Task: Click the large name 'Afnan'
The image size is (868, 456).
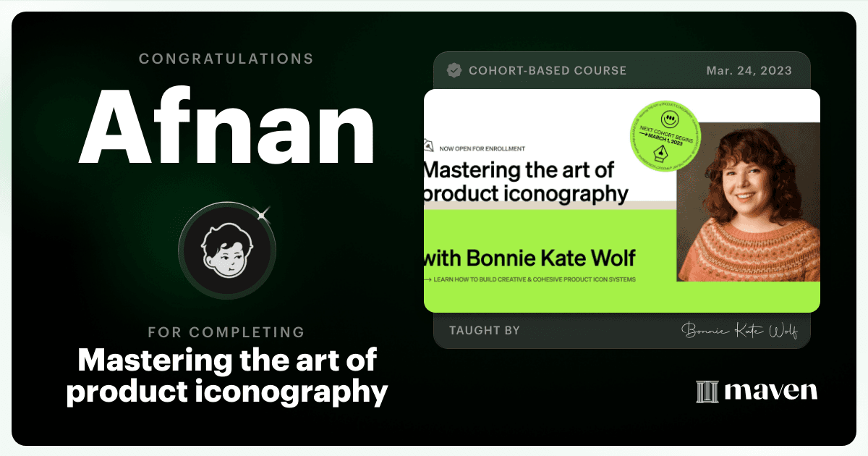Action: (226, 127)
